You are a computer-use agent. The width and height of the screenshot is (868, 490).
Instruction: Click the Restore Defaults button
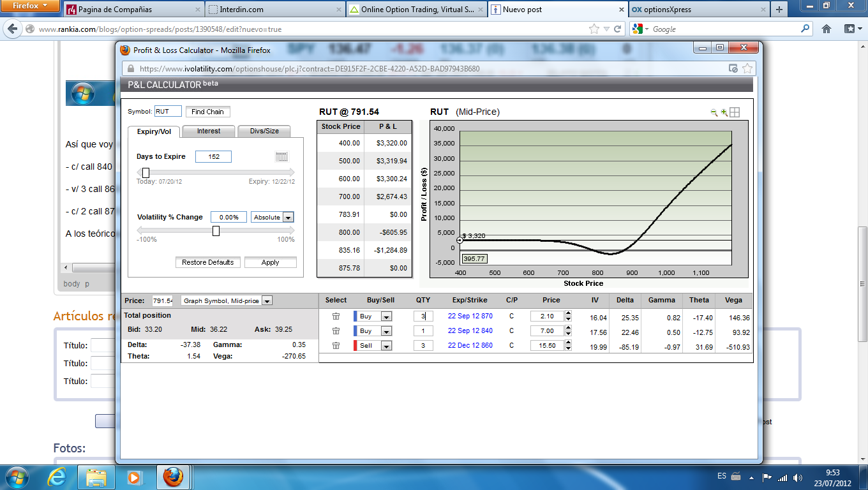[207, 262]
